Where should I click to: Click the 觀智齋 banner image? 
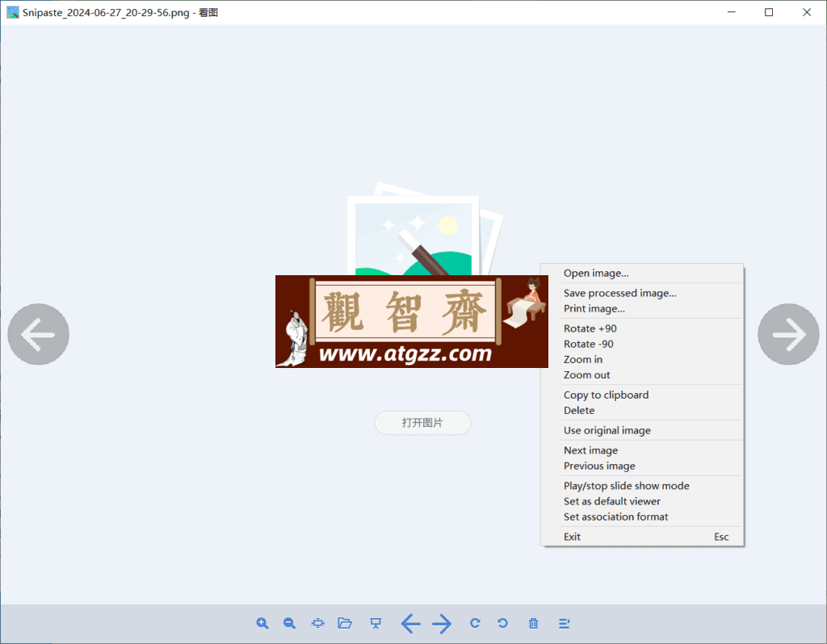coord(412,321)
